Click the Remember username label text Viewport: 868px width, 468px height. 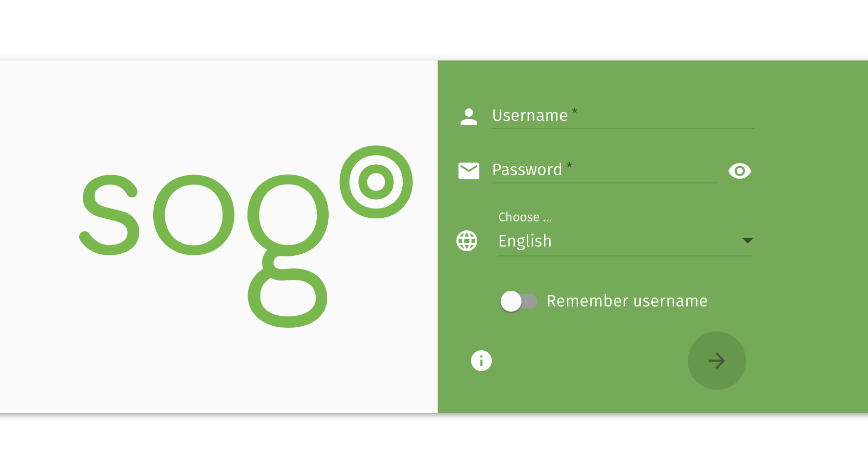pos(627,301)
